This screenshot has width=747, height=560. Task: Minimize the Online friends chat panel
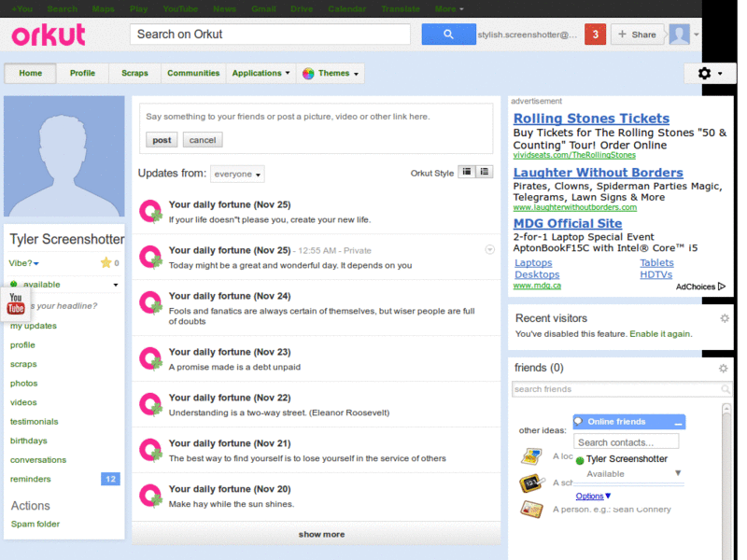(x=679, y=423)
